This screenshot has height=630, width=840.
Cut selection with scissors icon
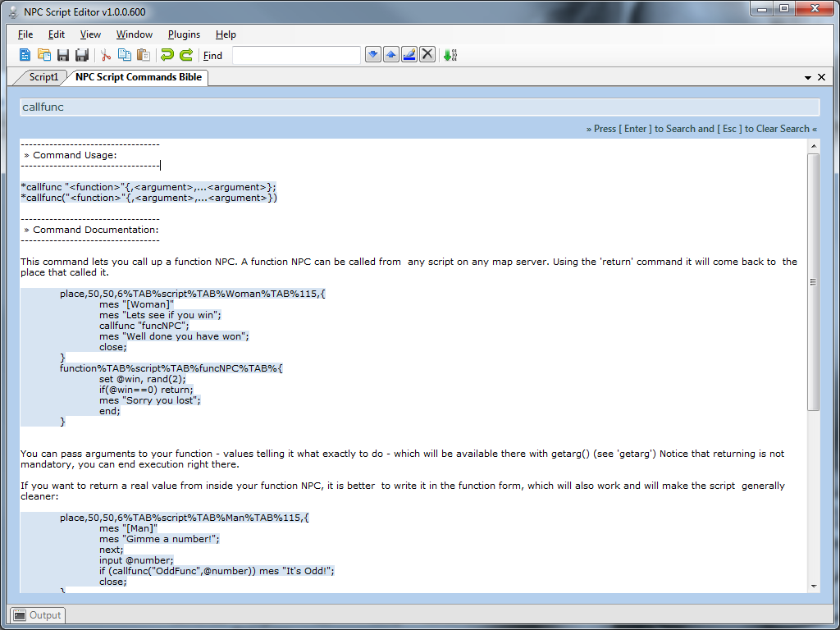pyautogui.click(x=106, y=55)
